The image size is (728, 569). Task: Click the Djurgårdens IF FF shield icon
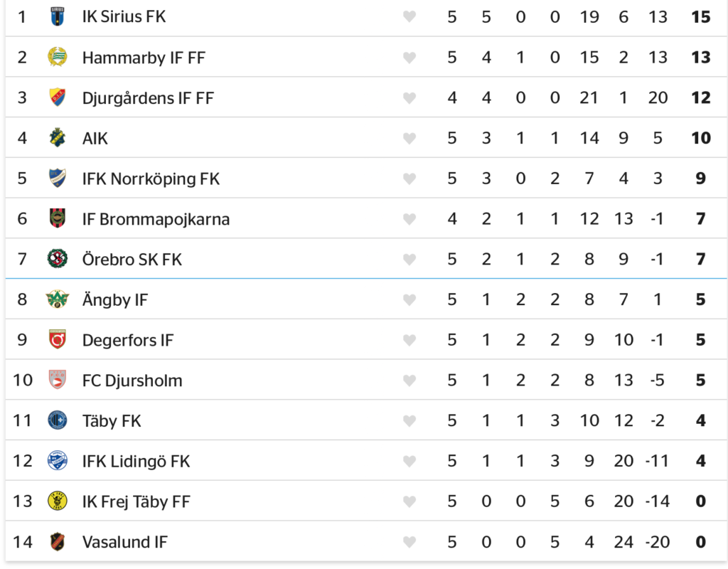click(x=57, y=97)
